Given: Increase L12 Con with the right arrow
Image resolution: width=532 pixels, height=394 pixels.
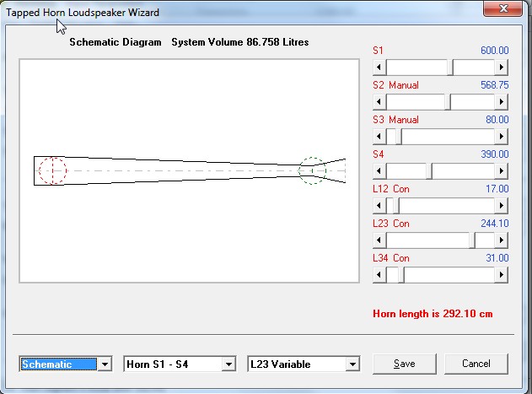Looking at the screenshot, I should [x=501, y=206].
